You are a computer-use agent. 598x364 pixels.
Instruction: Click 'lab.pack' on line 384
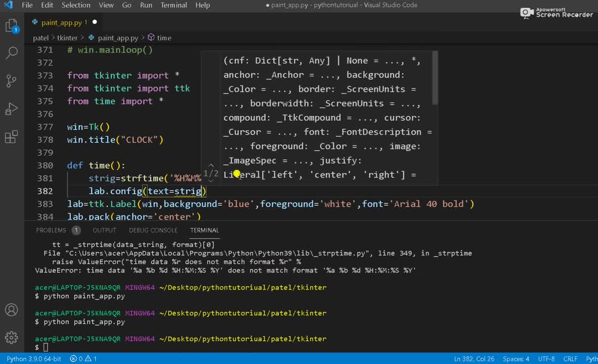point(89,217)
